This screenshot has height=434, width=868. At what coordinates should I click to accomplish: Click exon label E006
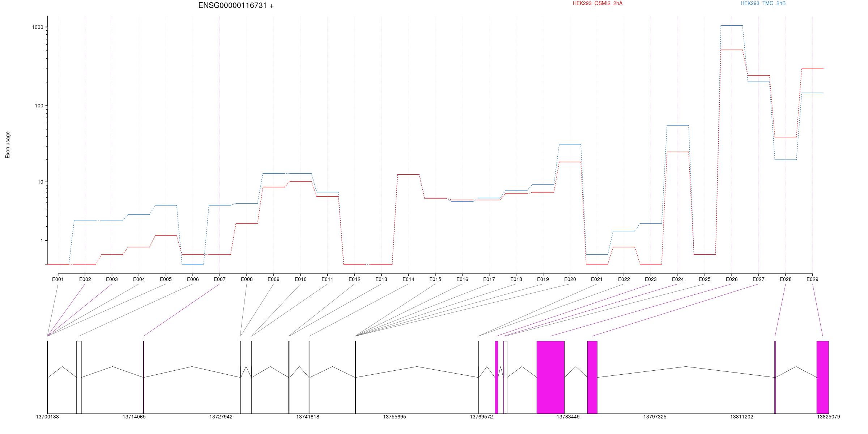[x=193, y=279]
